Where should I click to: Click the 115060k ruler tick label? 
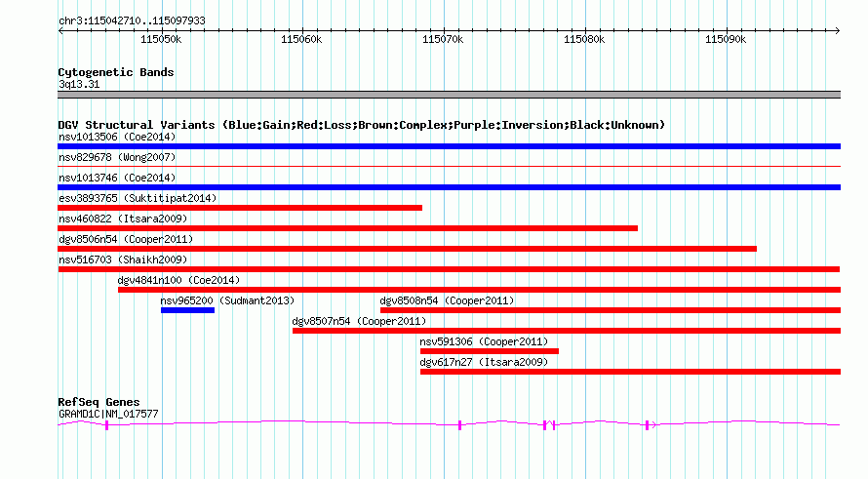301,39
